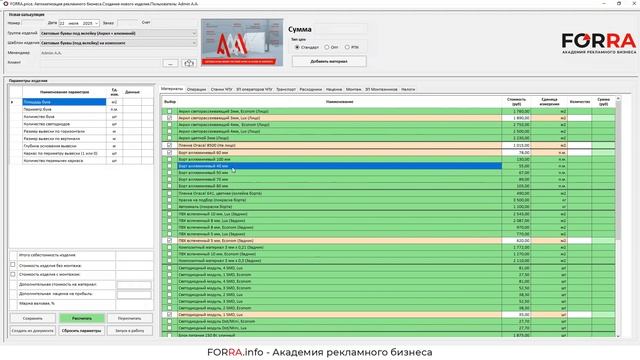
Task: Toggle Стоимость изделия без монтажа checkbox
Action: 13,265
